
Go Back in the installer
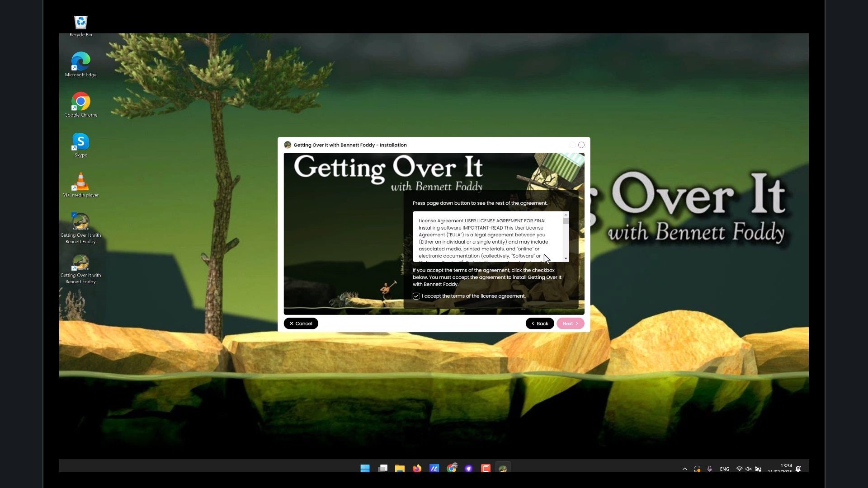[x=540, y=324]
